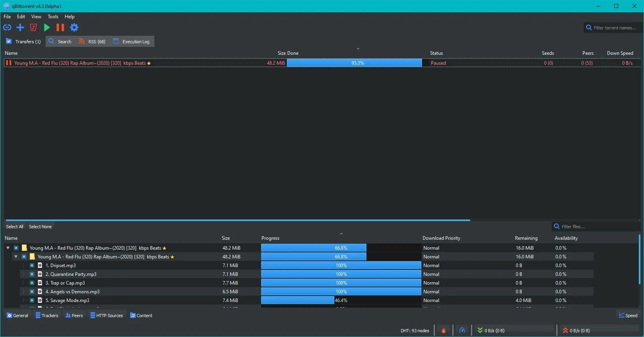Screen dimensions: 644x337
Task: Toggle checkbox for 2. Quarantine Party.mp3
Action: tap(32, 274)
